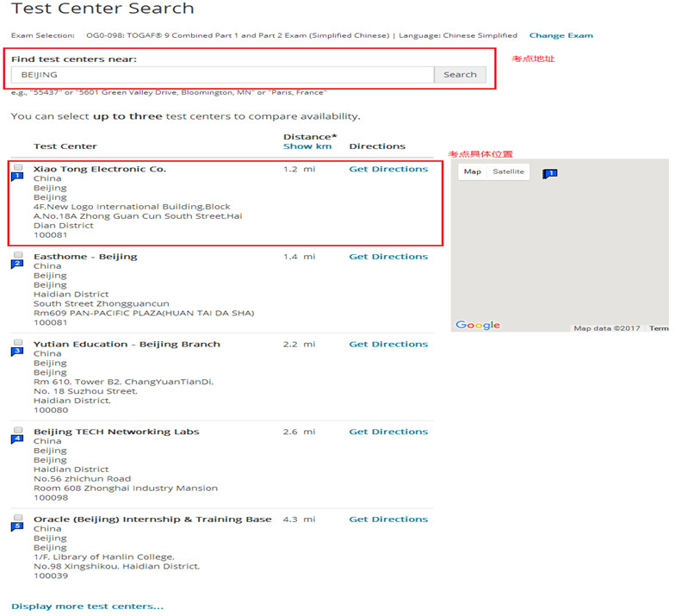This screenshot has height=616, width=675.
Task: Click the blue marker 1 flag beside Xiao Tong Electronic
Action: [x=17, y=177]
